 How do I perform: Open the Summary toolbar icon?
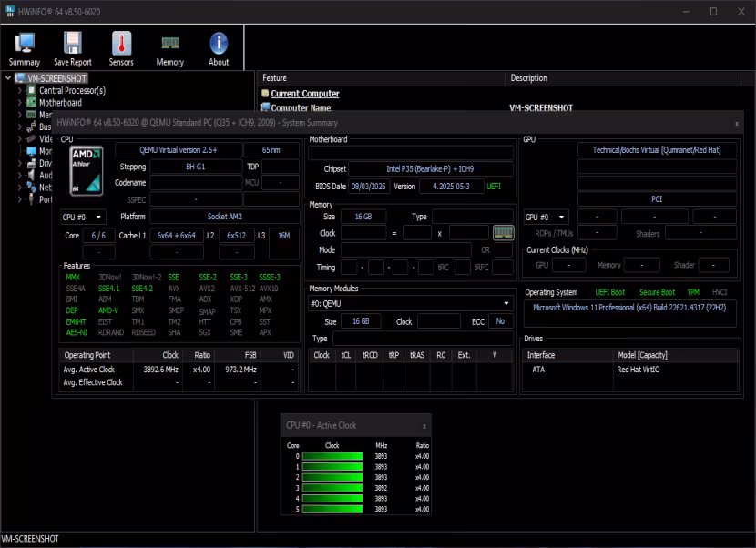click(24, 48)
